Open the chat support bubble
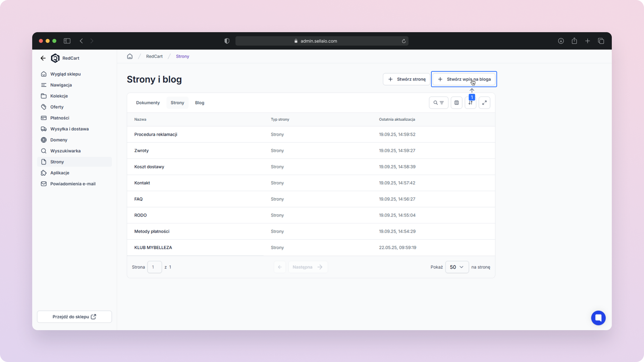Image resolution: width=644 pixels, height=362 pixels. (x=598, y=318)
